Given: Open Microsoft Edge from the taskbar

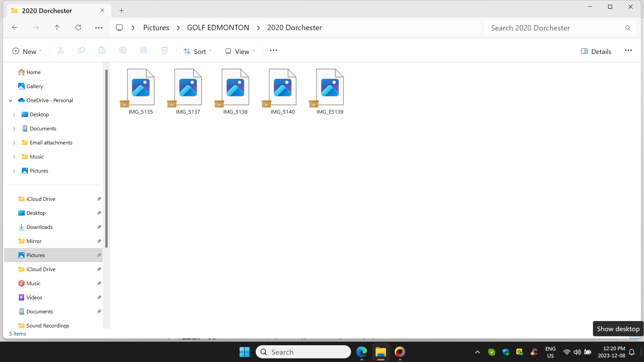Looking at the screenshot, I should pos(362,352).
